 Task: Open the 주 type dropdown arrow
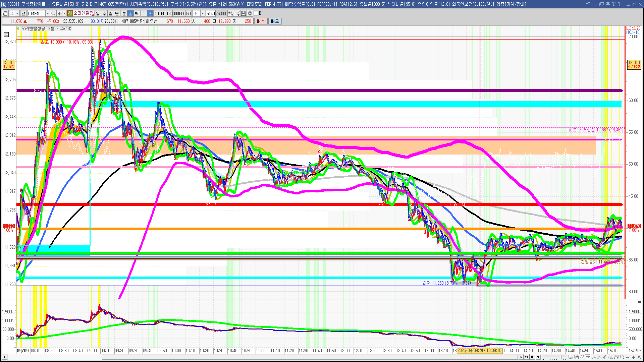click(x=17, y=13)
